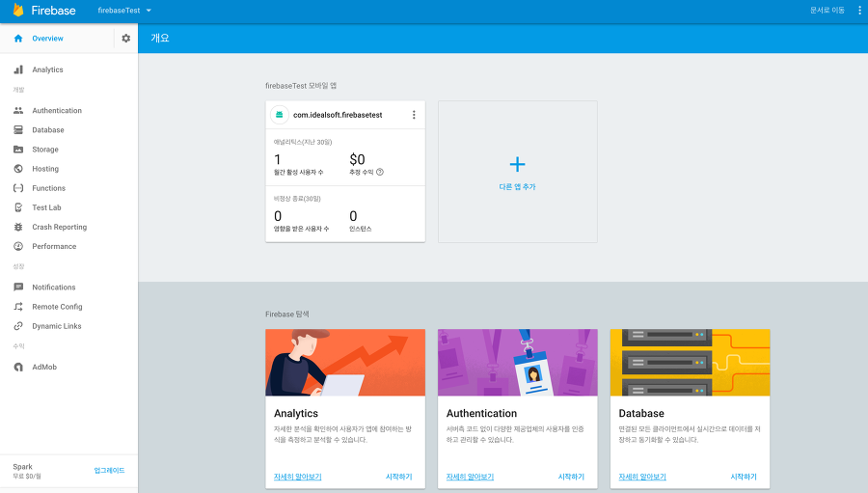868x493 pixels.
Task: Click the AdMob icon in sidebar
Action: click(18, 367)
